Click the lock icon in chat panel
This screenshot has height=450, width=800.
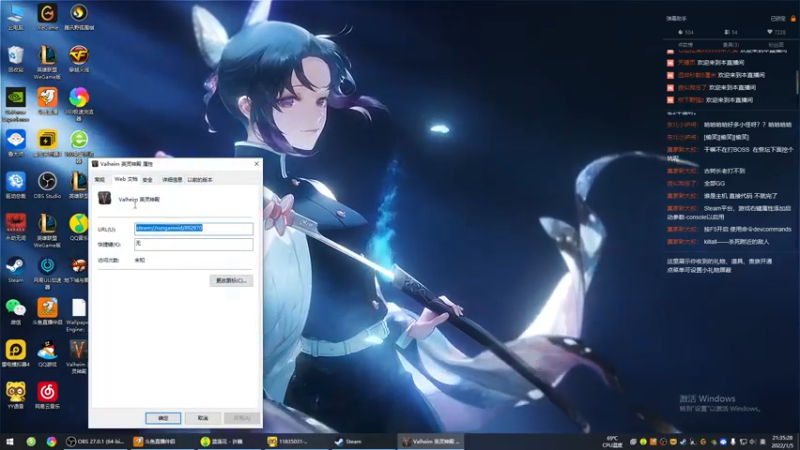tap(793, 18)
